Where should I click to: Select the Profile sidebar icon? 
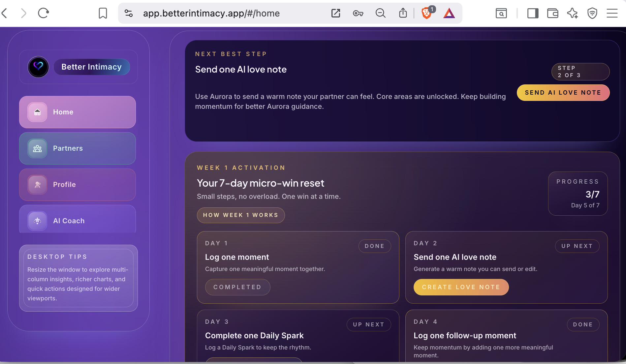click(37, 185)
